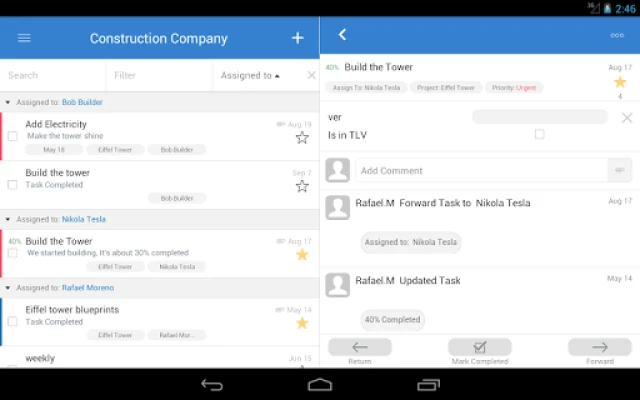This screenshot has width=640, height=400.
Task: Click the clock showing 2:46
Action: point(625,9)
